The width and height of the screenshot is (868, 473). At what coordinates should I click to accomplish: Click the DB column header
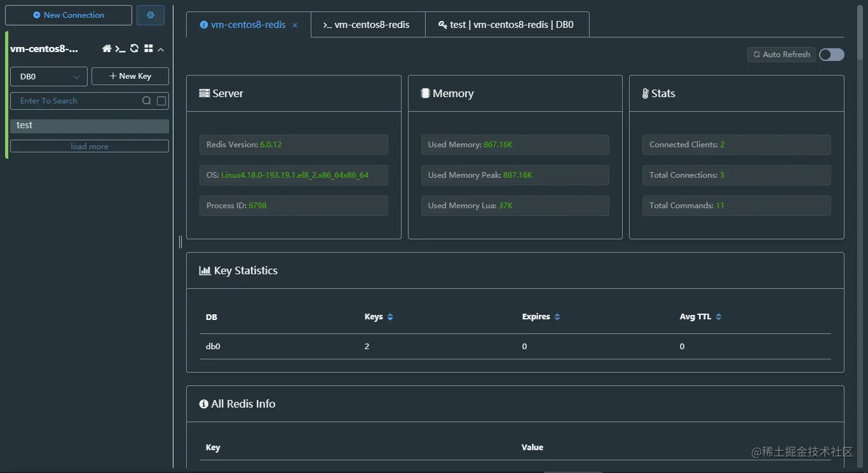tap(212, 317)
